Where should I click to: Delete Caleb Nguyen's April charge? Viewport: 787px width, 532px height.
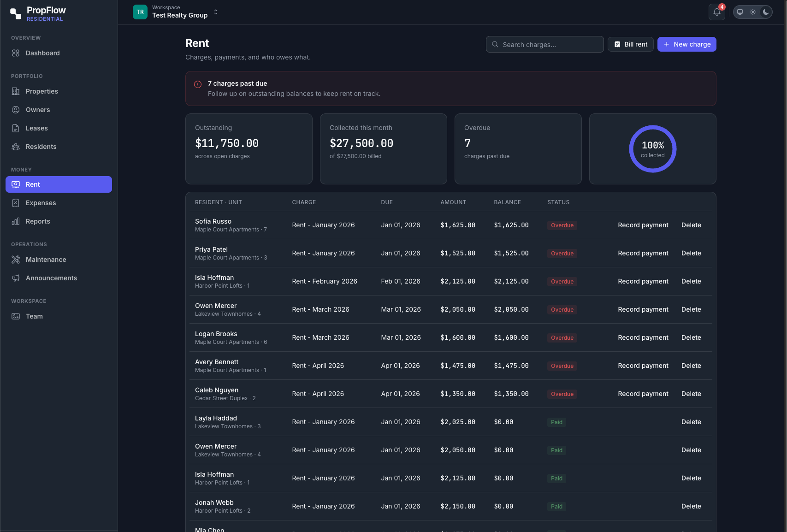pos(691,394)
